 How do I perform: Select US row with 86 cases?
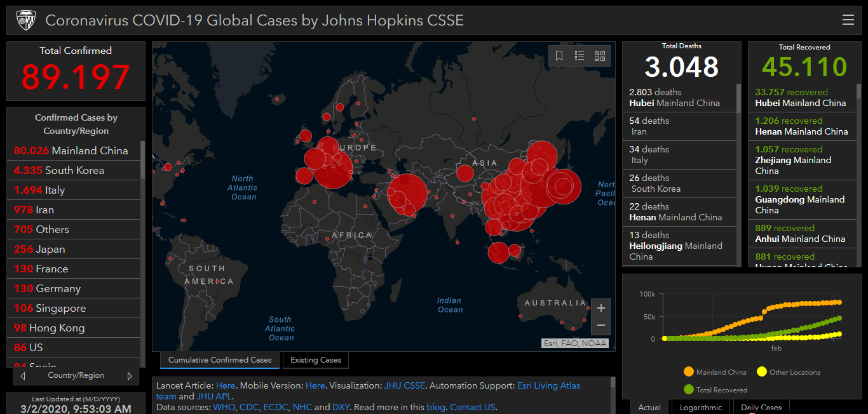74,347
